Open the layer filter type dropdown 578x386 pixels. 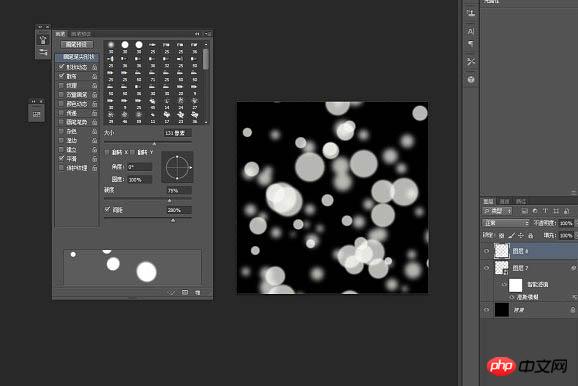pyautogui.click(x=497, y=211)
